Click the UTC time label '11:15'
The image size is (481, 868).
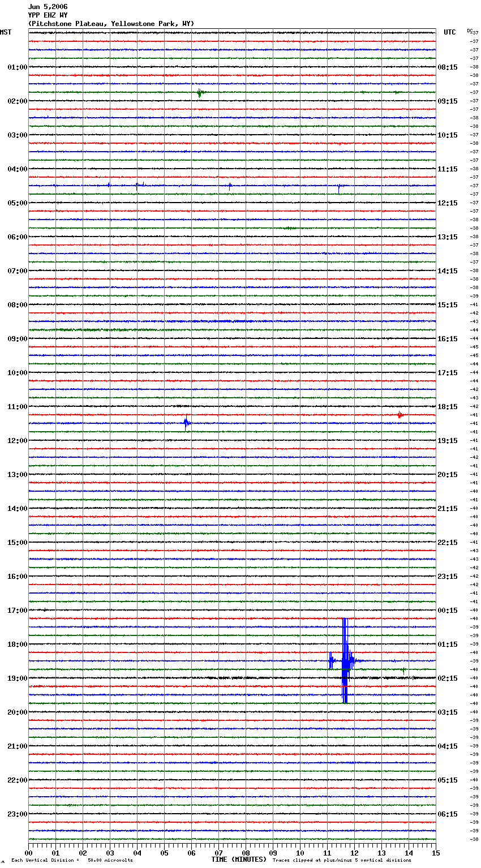pos(448,169)
